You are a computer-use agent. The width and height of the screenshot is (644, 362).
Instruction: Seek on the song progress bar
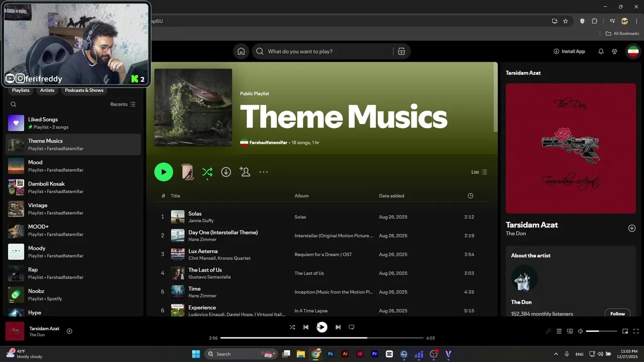coord(322,338)
